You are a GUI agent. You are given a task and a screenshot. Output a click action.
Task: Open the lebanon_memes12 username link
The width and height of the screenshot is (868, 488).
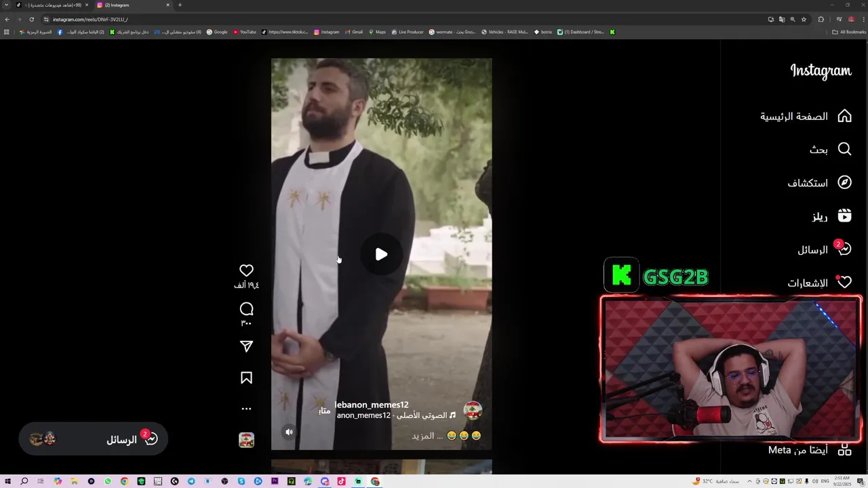pos(372,405)
